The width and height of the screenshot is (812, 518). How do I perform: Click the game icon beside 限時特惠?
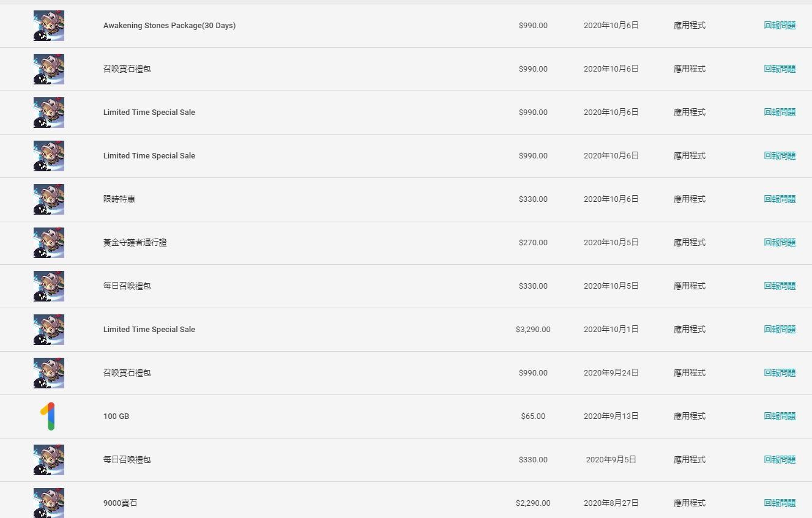pyautogui.click(x=49, y=199)
